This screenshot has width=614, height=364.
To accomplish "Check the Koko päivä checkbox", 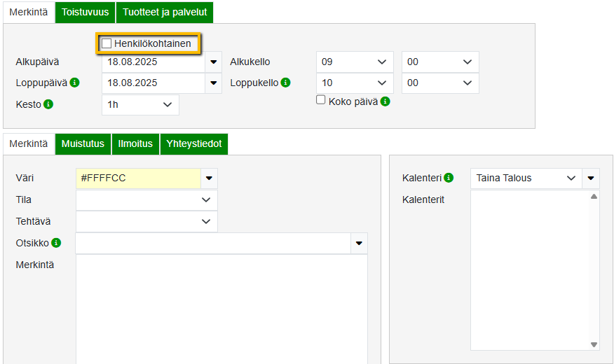I will [321, 100].
